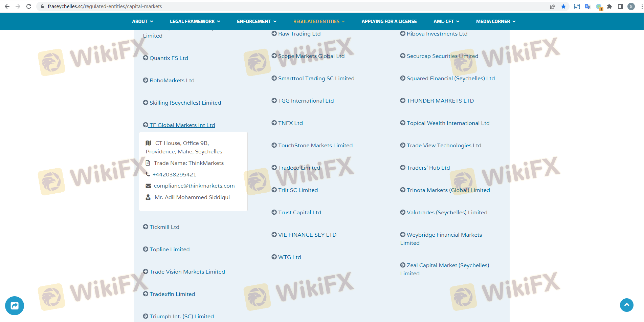Click the browser reload page icon
The width and height of the screenshot is (644, 322).
coord(29,6)
